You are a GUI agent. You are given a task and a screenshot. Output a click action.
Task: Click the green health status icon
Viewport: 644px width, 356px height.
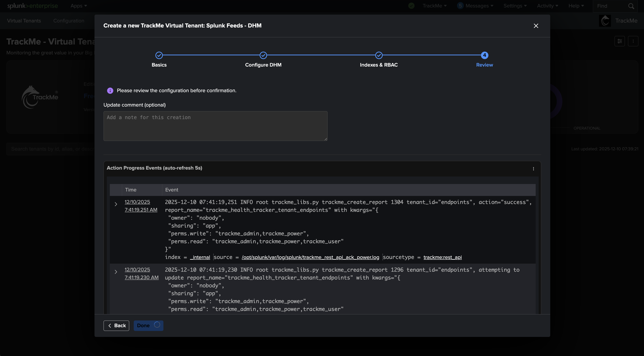411,6
